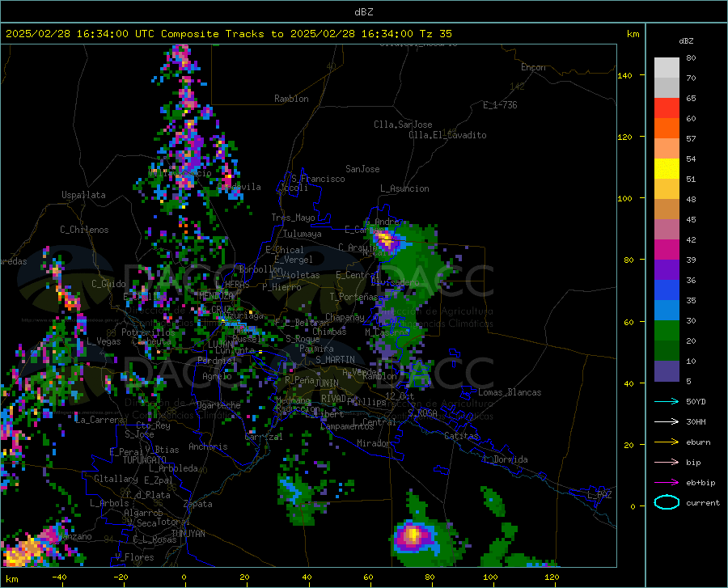728x588 pixels.
Task: Click the magenta eb+bip arrow legend icon
Action: [x=667, y=482]
